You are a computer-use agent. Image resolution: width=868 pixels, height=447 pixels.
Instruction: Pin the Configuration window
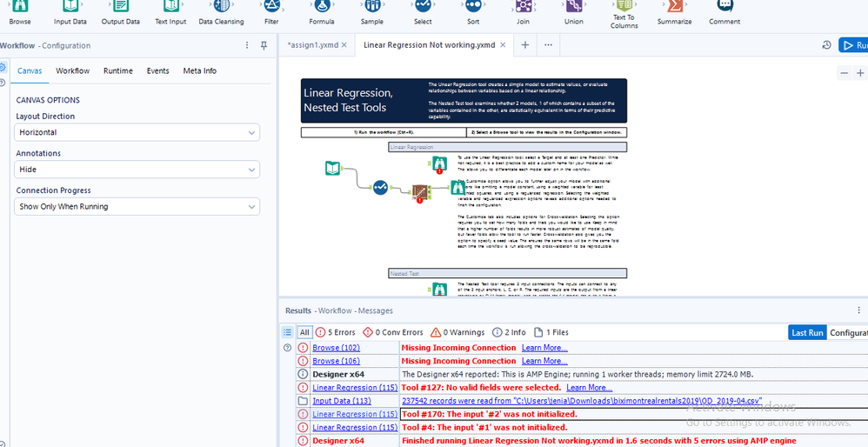click(264, 45)
